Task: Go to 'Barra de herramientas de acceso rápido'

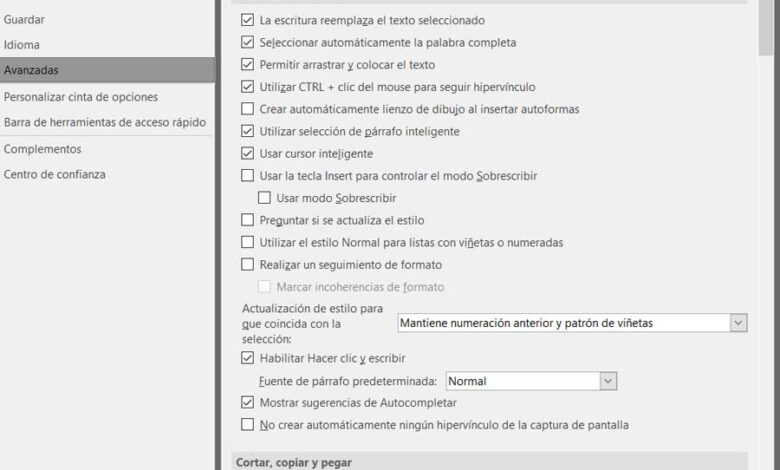Action: 105,122
